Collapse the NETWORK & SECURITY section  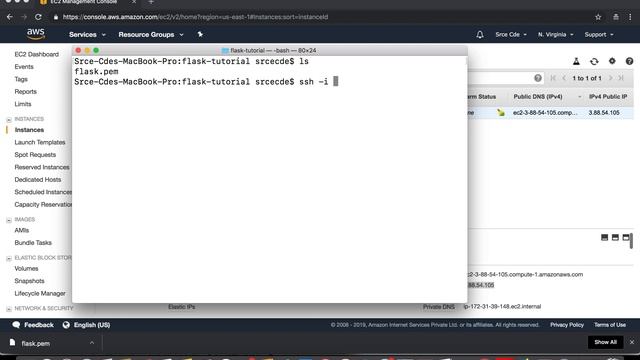tap(9, 309)
